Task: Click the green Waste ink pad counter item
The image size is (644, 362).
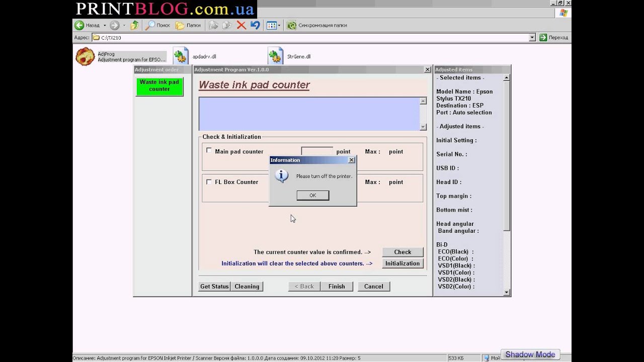Action: click(159, 86)
